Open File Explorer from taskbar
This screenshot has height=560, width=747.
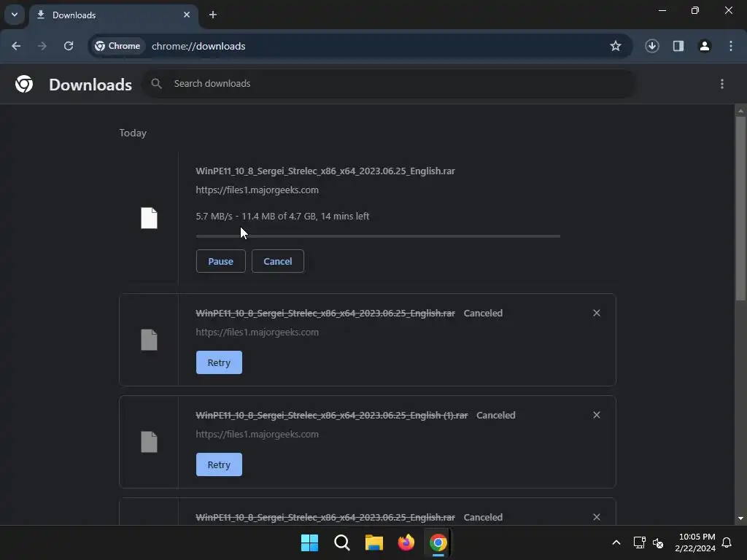[374, 542]
